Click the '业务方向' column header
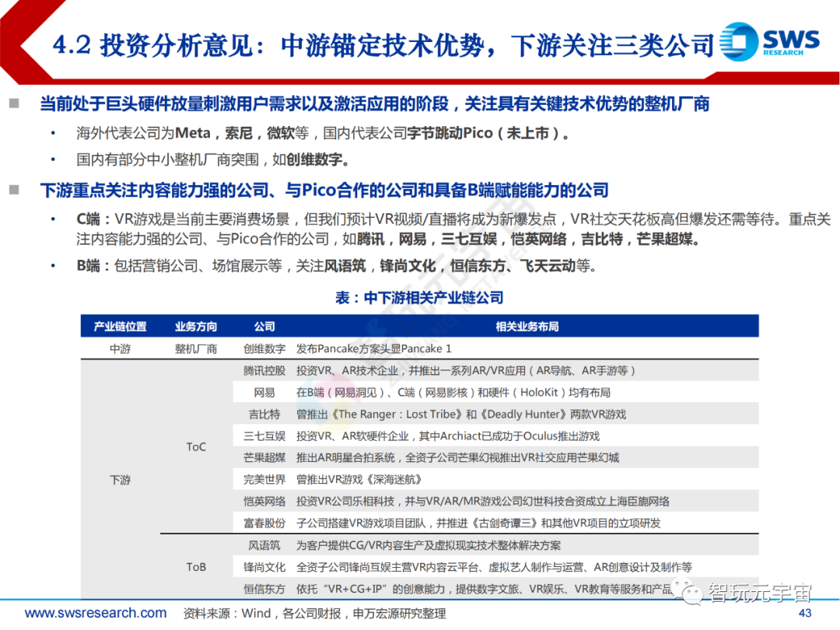840x630 pixels. point(195,326)
